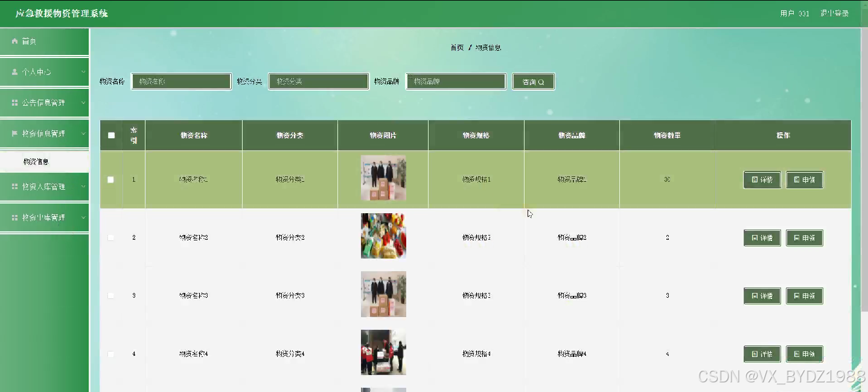Viewport: 868px width, 392px height.
Task: Open 详情 for row 4
Action: coord(762,354)
